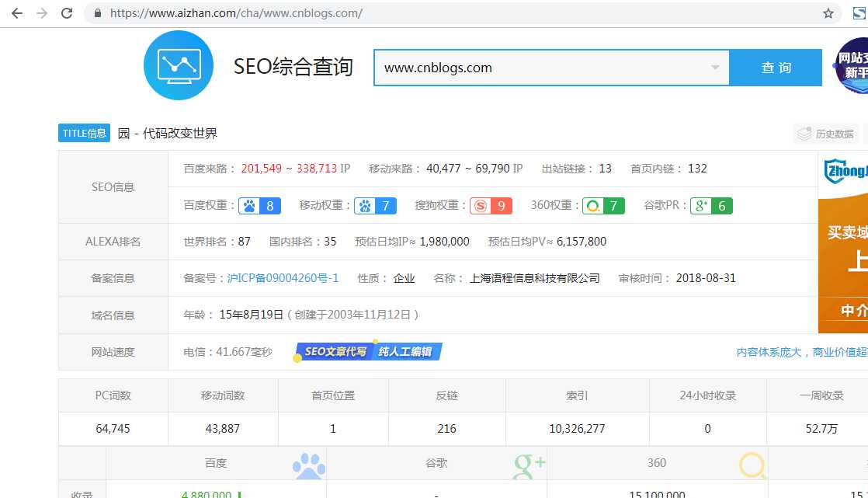868x498 pixels.
Task: Click 首页位置 value 1
Action: click(x=333, y=429)
